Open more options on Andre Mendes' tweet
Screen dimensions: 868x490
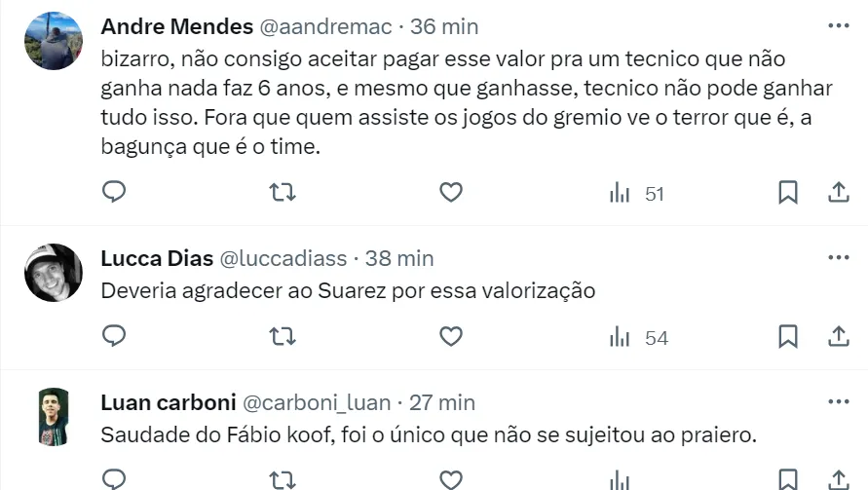pos(838,25)
